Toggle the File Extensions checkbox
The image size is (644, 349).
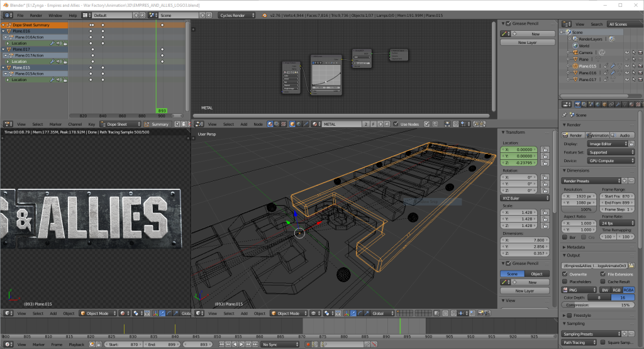click(602, 274)
